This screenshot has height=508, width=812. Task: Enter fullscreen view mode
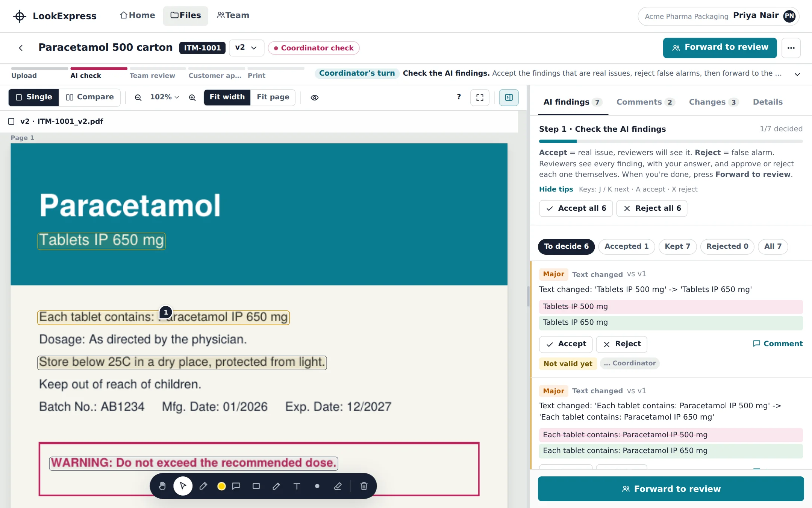coord(480,97)
